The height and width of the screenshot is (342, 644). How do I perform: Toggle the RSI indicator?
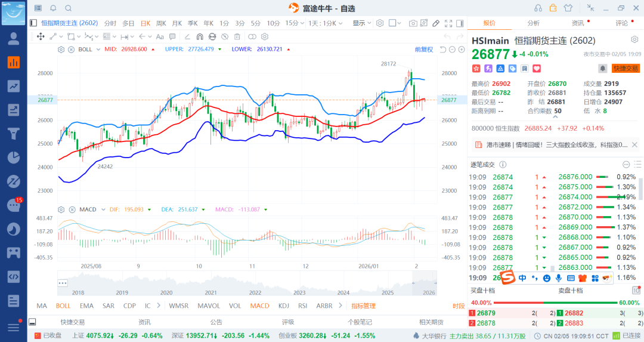[x=302, y=306]
